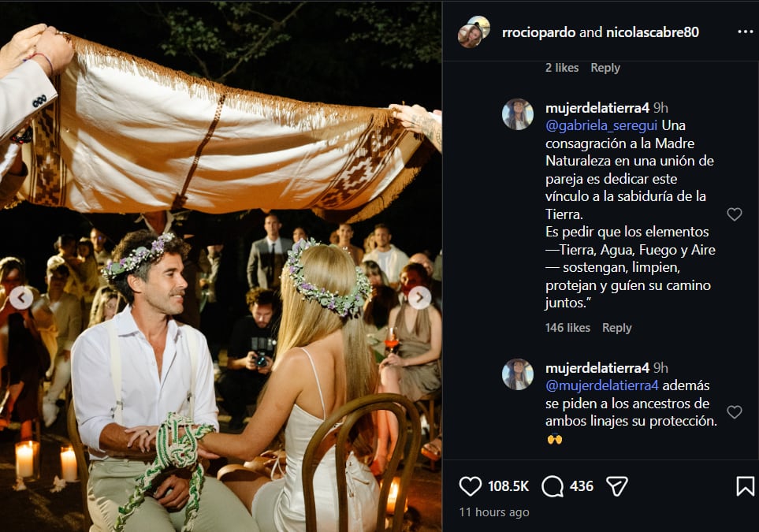The image size is (759, 532).
Task: Save post with bookmark icon
Action: click(x=745, y=486)
